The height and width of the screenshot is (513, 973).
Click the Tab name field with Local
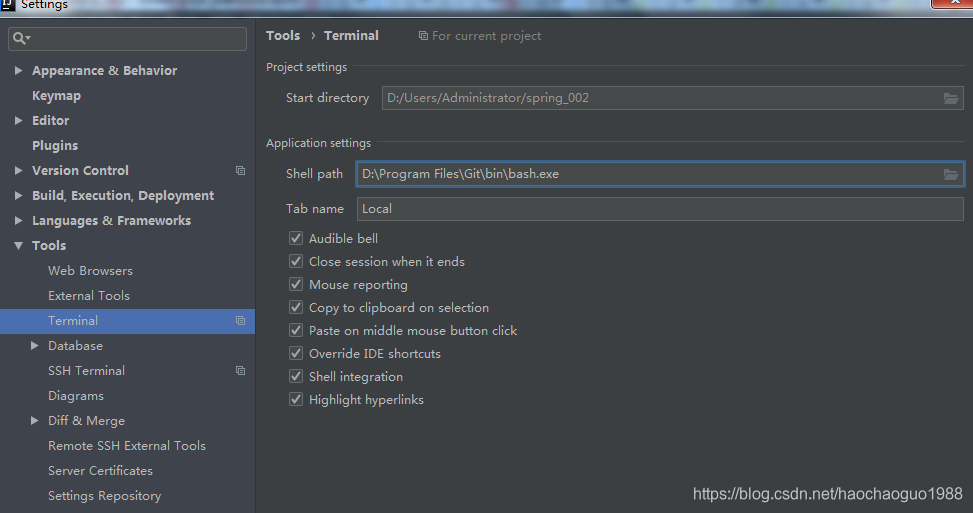[660, 209]
